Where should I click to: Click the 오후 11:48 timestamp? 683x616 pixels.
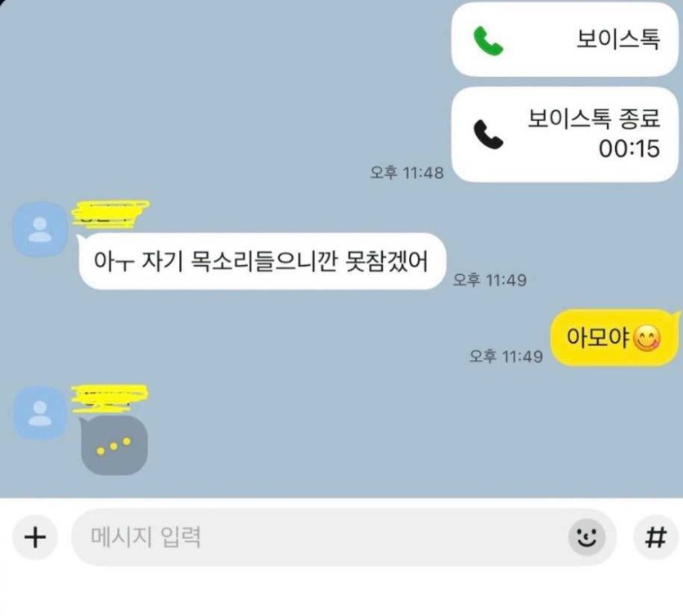click(407, 173)
